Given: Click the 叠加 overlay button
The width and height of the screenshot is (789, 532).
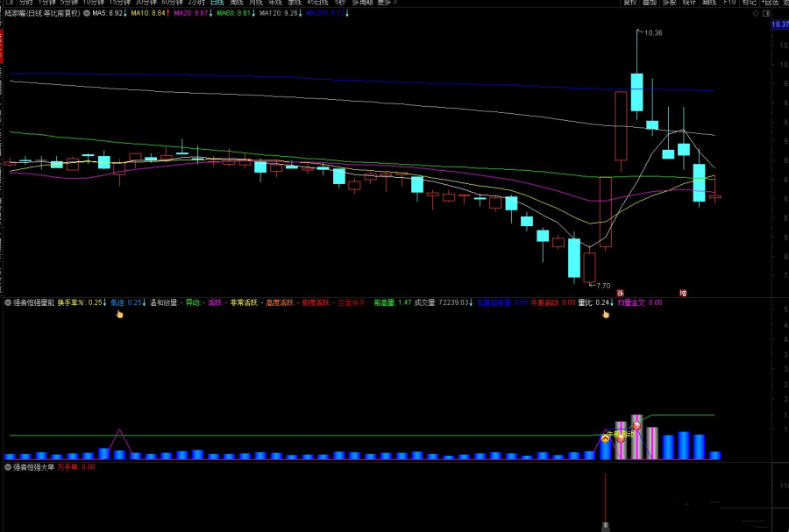Looking at the screenshot, I should tap(649, 4).
